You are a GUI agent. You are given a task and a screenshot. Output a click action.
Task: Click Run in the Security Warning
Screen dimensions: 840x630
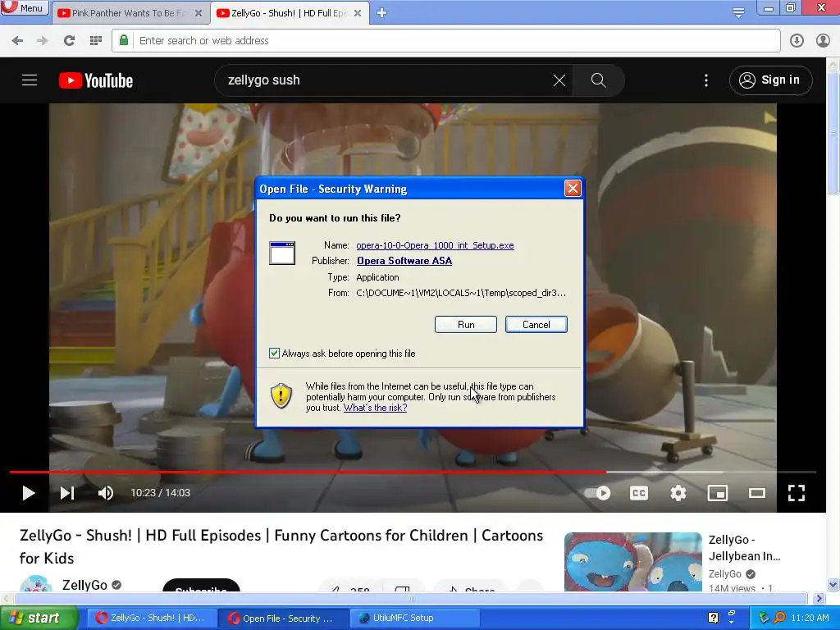tap(466, 325)
